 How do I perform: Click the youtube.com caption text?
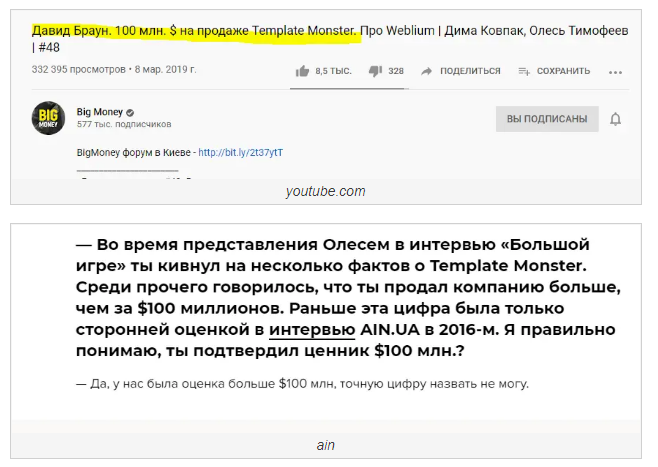[x=325, y=191]
